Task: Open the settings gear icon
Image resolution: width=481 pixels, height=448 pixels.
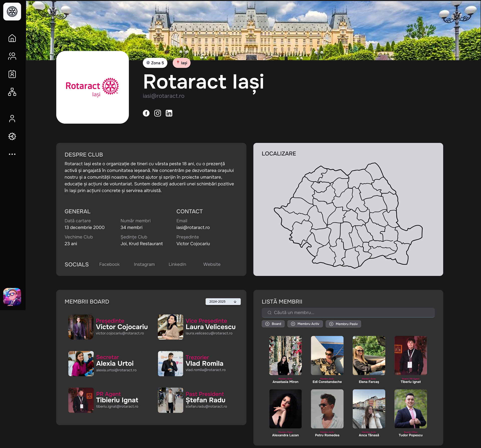Action: (12, 136)
